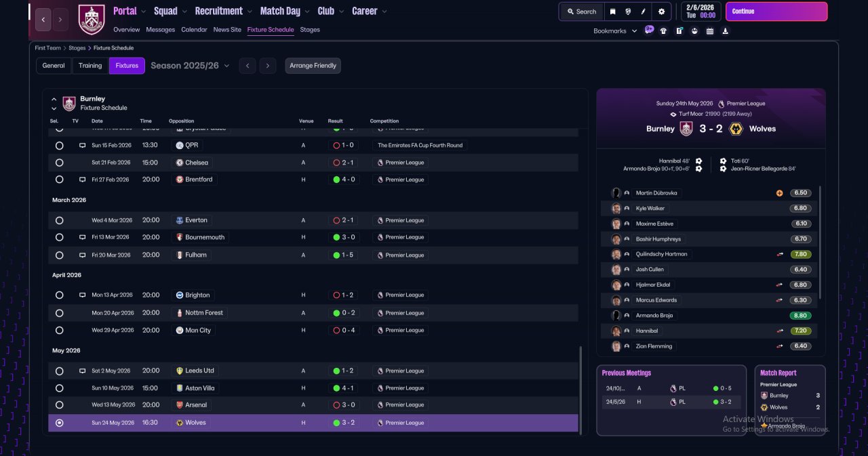This screenshot has height=456, width=868.
Task: Select the Fulham fixture radio button
Action: tap(59, 255)
